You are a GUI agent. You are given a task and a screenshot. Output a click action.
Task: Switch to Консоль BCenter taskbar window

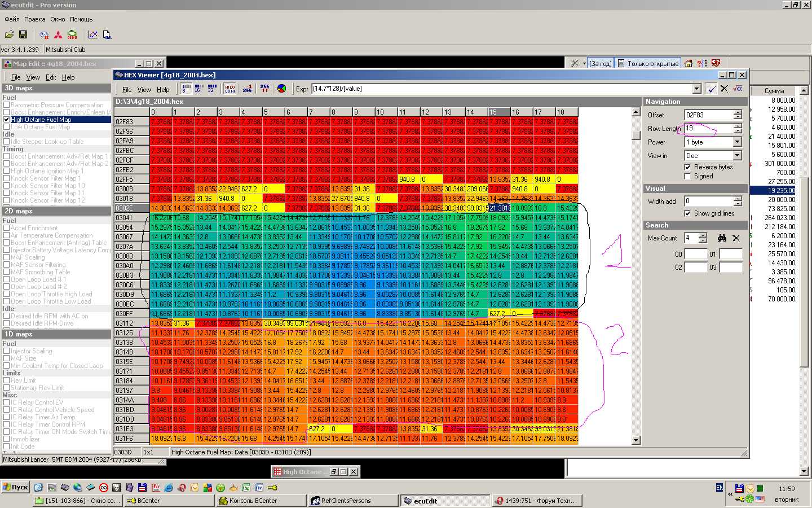click(261, 501)
